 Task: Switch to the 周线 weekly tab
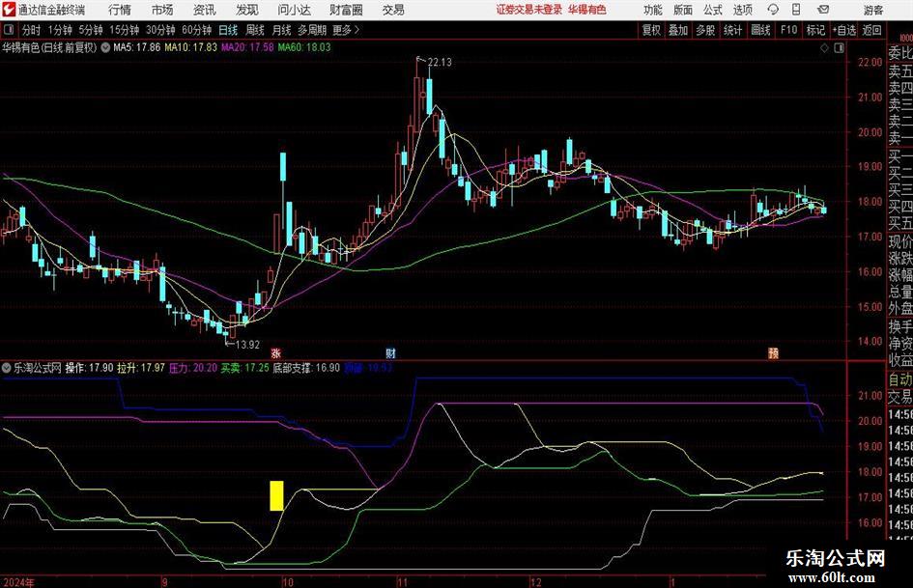[254, 30]
